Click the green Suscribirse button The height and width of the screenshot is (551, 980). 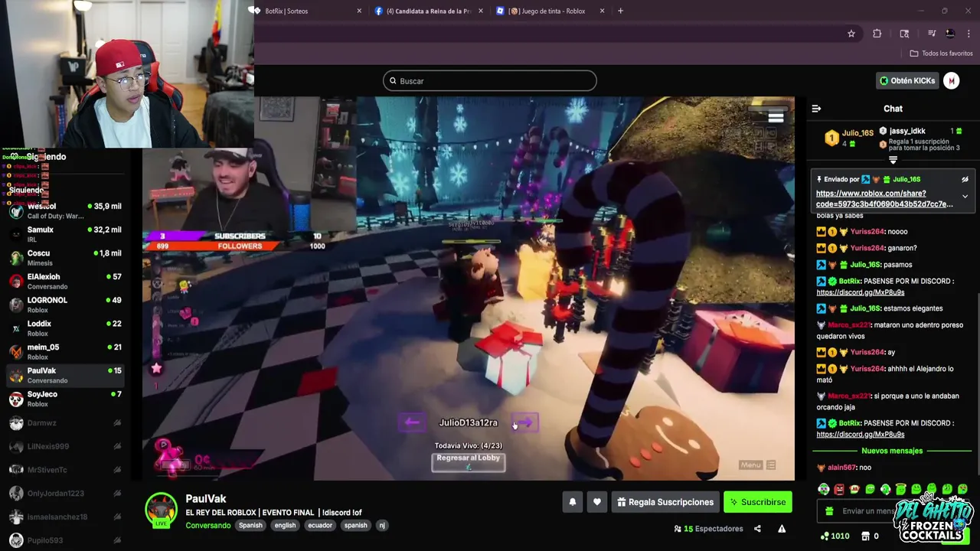point(758,502)
